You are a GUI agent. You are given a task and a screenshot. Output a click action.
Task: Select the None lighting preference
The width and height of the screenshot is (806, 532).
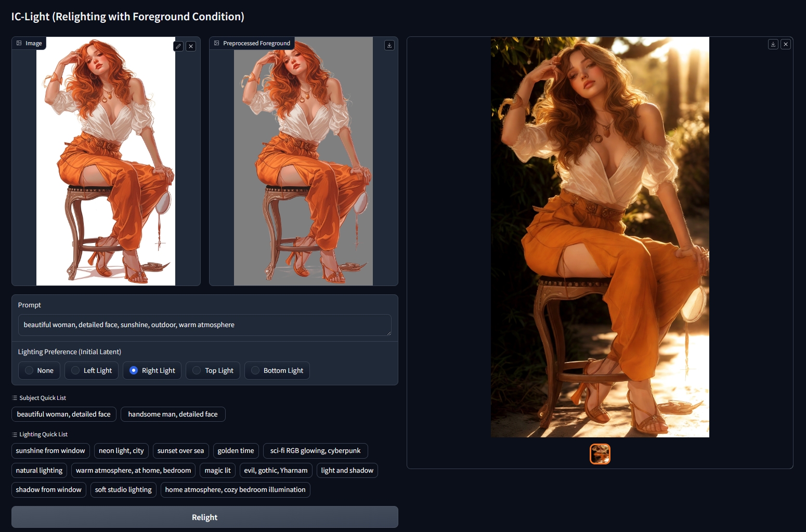click(39, 370)
